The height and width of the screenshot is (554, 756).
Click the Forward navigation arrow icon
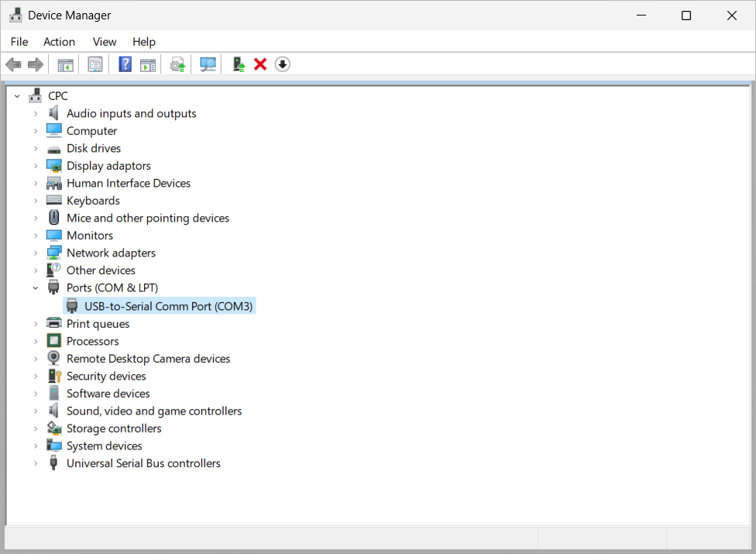[x=36, y=64]
